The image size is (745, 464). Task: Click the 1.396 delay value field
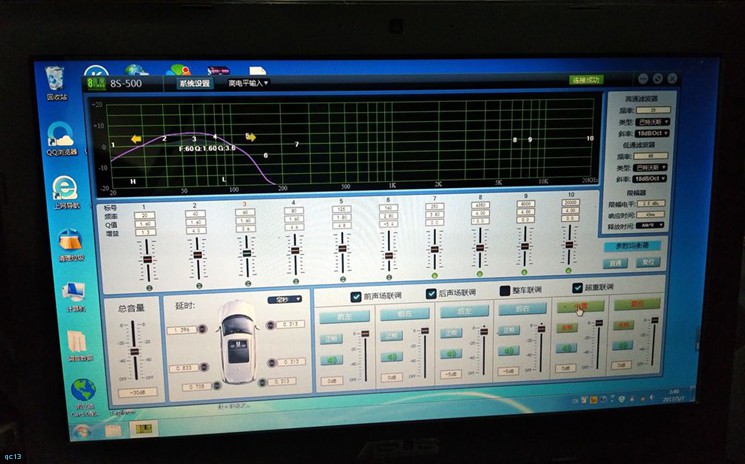(x=182, y=330)
